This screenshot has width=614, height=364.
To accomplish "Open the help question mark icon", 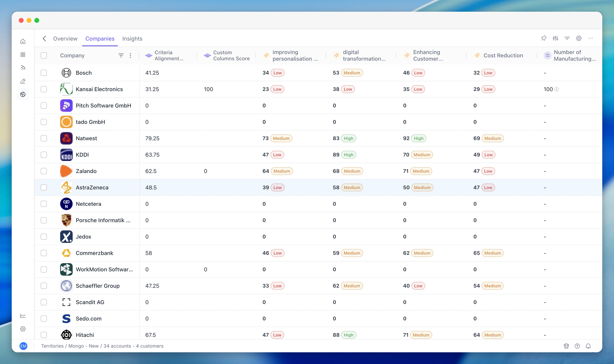I will 577,346.
